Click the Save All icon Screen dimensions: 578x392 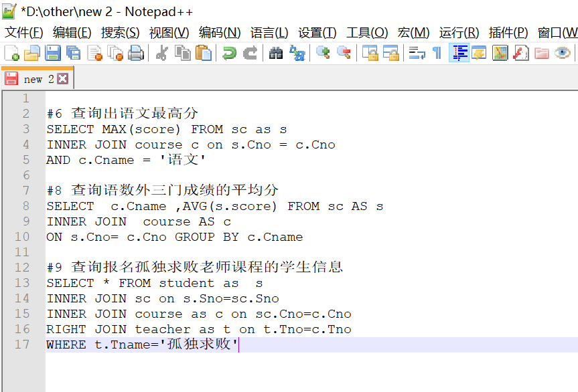(73, 53)
